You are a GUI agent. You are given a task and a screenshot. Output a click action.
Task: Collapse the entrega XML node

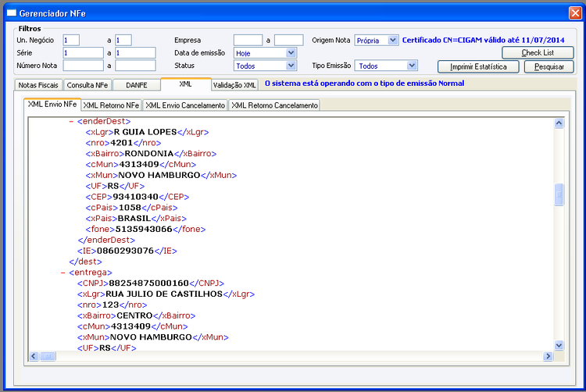63,273
